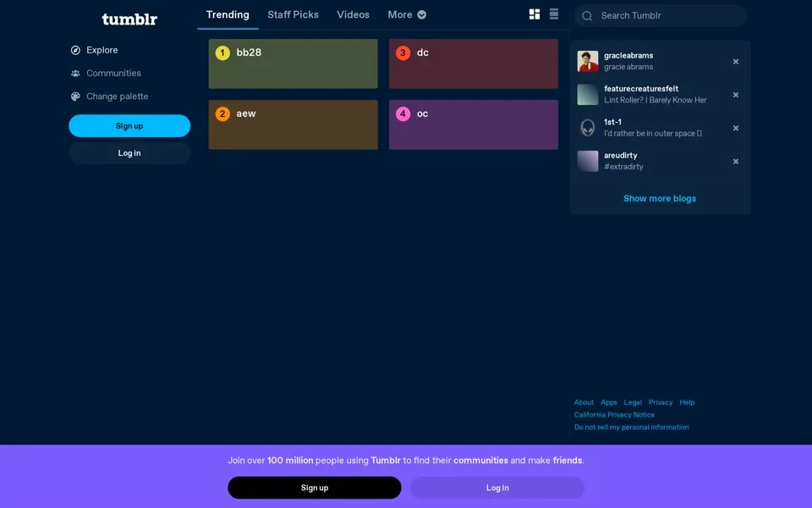This screenshot has height=508, width=812.
Task: Click the yellow number 1 badge
Action: pyautogui.click(x=222, y=52)
